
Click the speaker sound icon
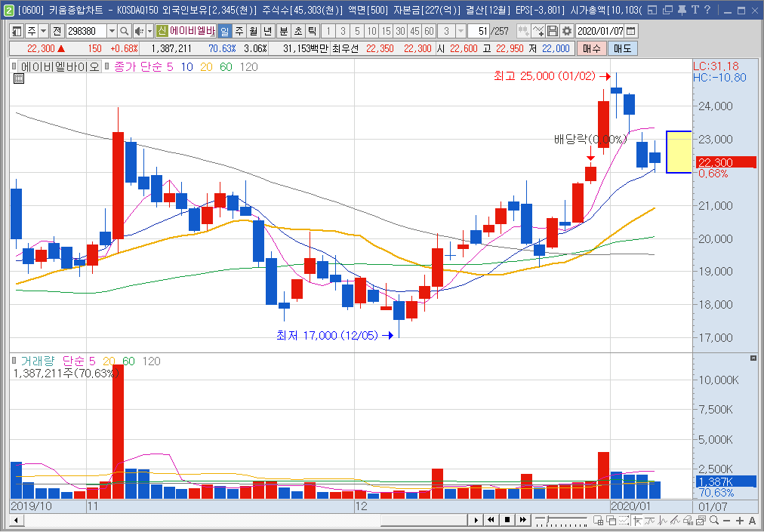[x=138, y=32]
